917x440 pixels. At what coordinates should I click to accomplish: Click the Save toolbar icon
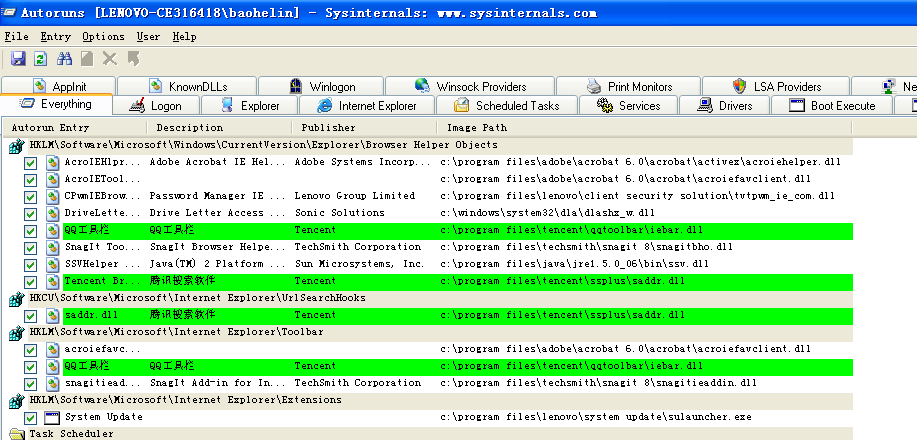18,59
